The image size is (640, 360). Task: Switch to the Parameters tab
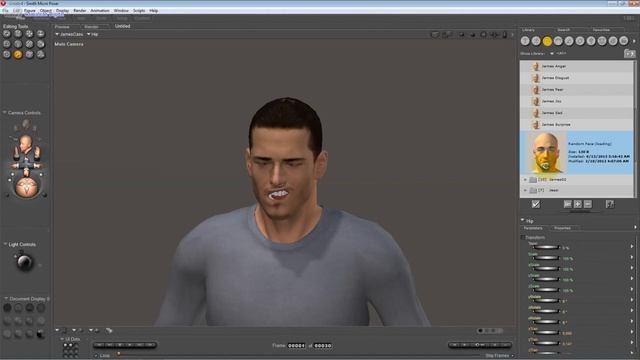point(533,228)
